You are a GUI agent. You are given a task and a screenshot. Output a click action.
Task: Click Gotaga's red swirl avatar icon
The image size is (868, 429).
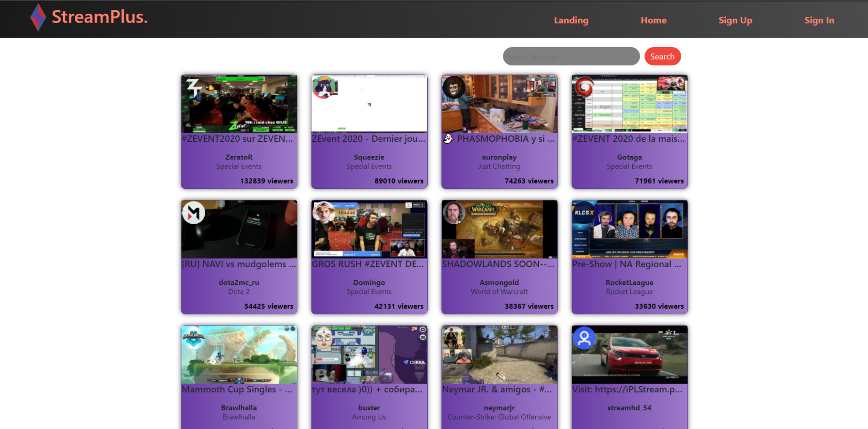(x=584, y=87)
